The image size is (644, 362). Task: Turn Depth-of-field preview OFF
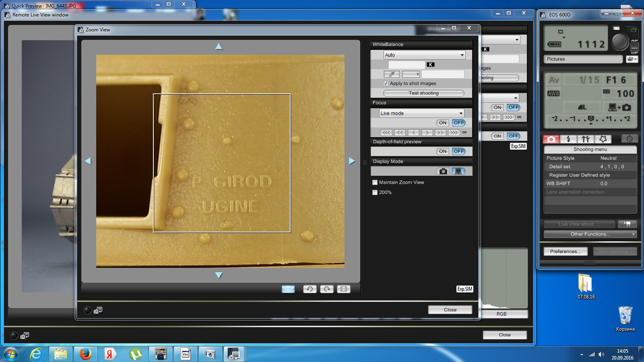click(458, 151)
